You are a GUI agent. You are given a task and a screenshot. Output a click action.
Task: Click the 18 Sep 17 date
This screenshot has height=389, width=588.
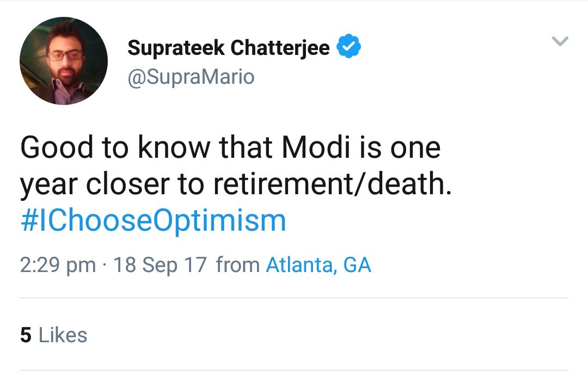(160, 265)
